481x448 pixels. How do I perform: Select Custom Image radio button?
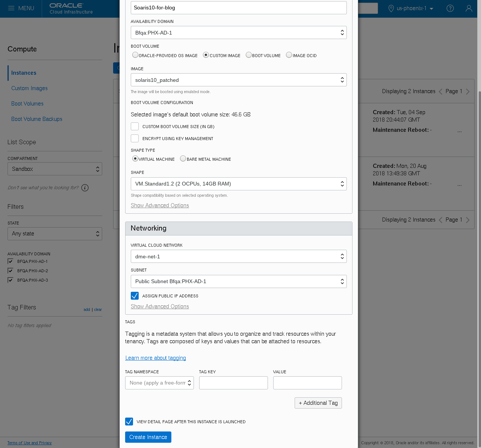[x=206, y=55]
